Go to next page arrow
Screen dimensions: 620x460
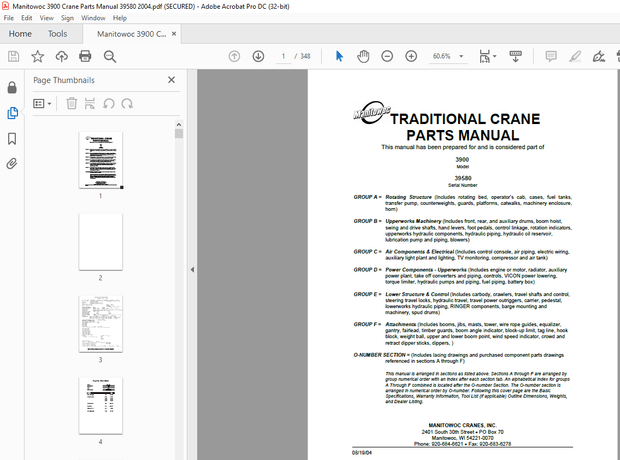coord(258,57)
